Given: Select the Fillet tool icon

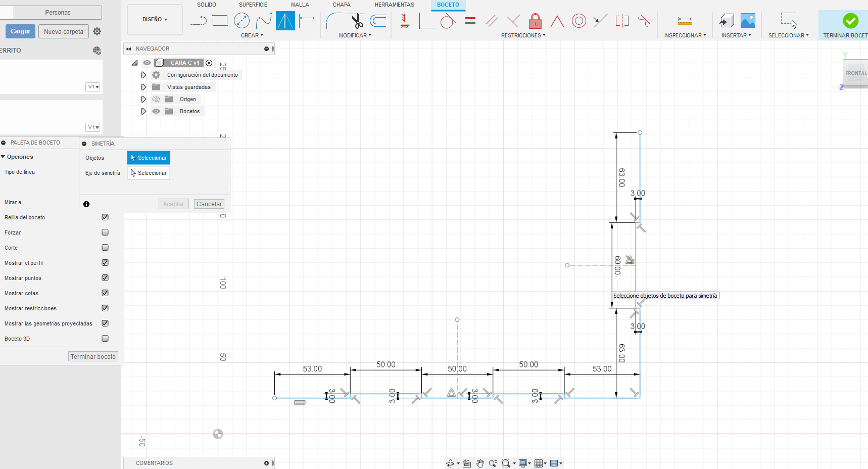Looking at the screenshot, I should pyautogui.click(x=334, y=21).
